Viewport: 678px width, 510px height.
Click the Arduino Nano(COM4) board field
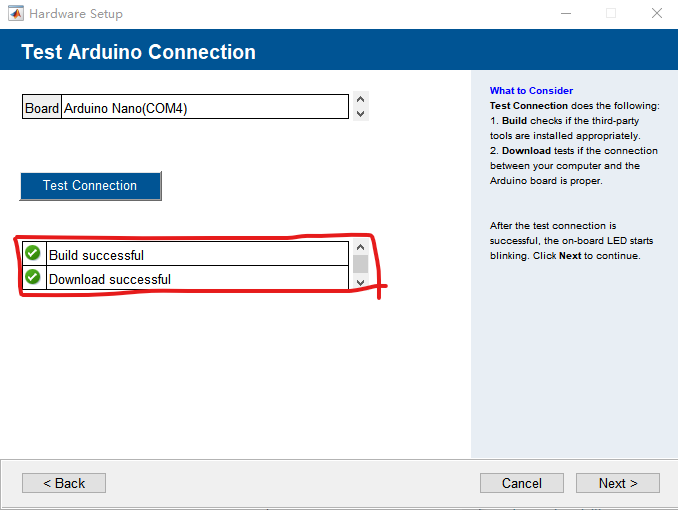[205, 107]
